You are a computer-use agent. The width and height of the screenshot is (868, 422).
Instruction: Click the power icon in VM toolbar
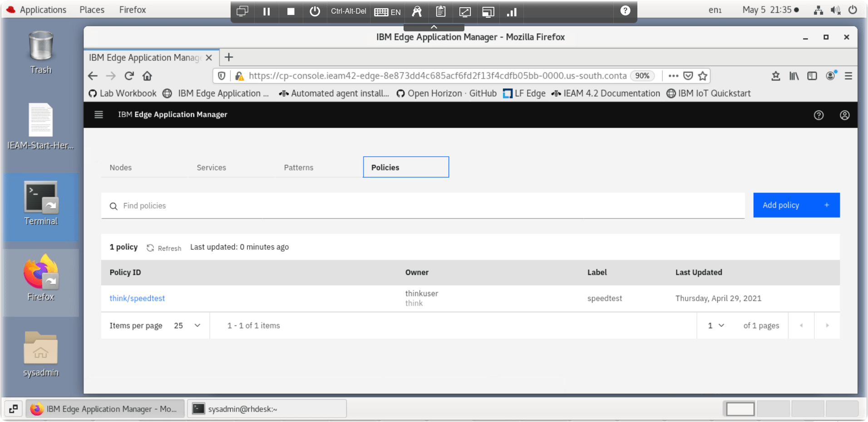315,11
